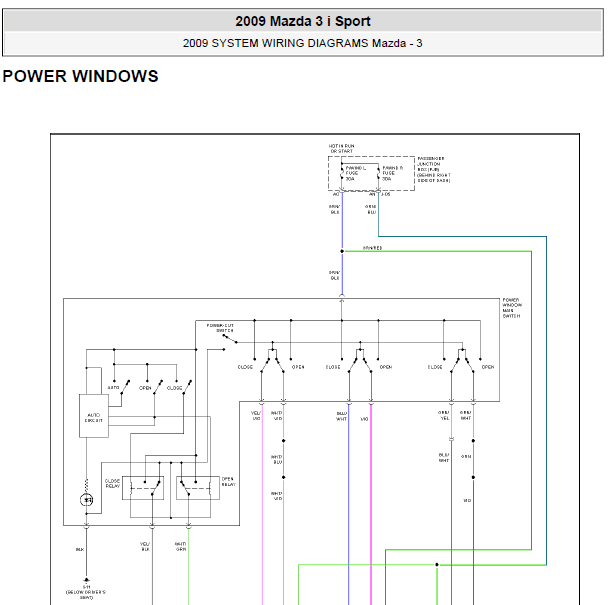Click the YEL/BLK wire label

[145, 546]
